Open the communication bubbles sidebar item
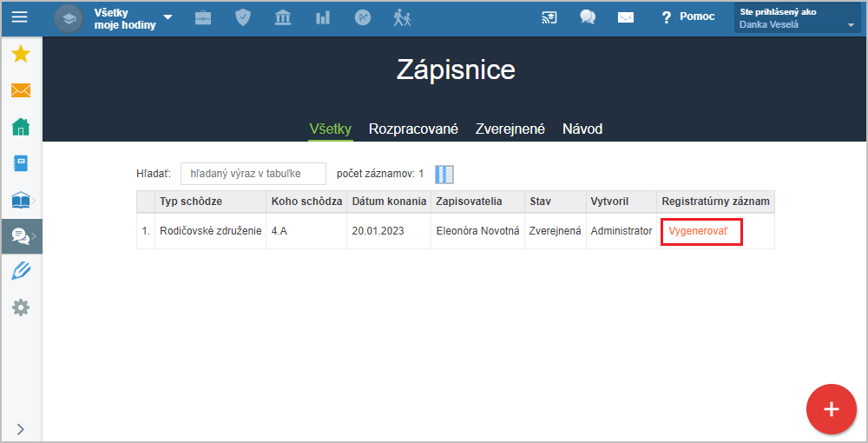868x443 pixels. (x=22, y=236)
